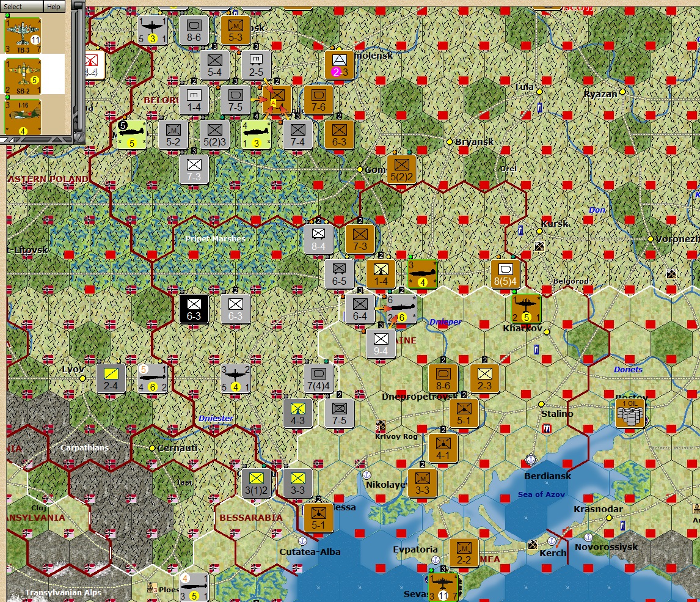Image resolution: width=700 pixels, height=602 pixels.
Task: Select the gray 2-4 unit near Lvov
Action: [x=111, y=378]
